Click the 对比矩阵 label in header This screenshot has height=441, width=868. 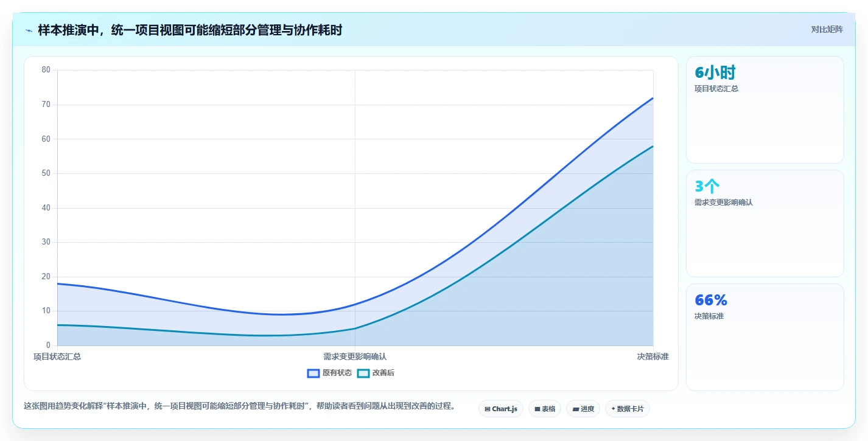pos(827,29)
